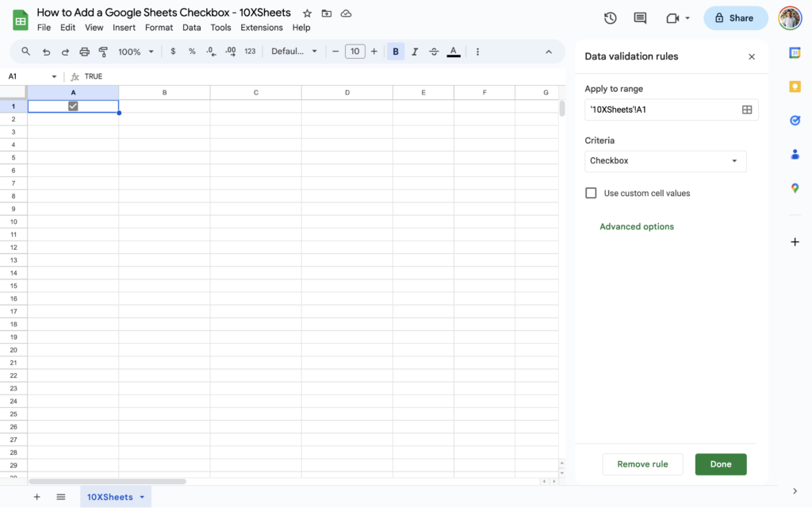
Task: Check the Use custom cell values option
Action: point(591,192)
